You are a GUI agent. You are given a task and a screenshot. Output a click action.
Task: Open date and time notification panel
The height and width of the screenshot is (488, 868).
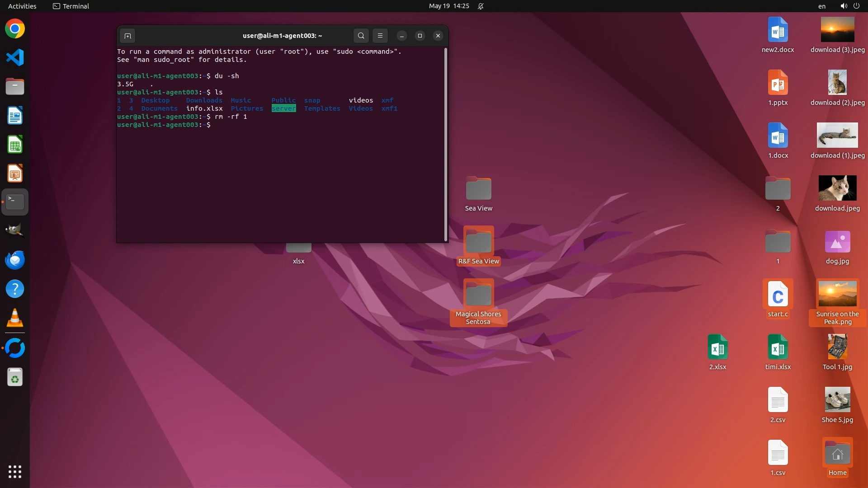point(448,6)
